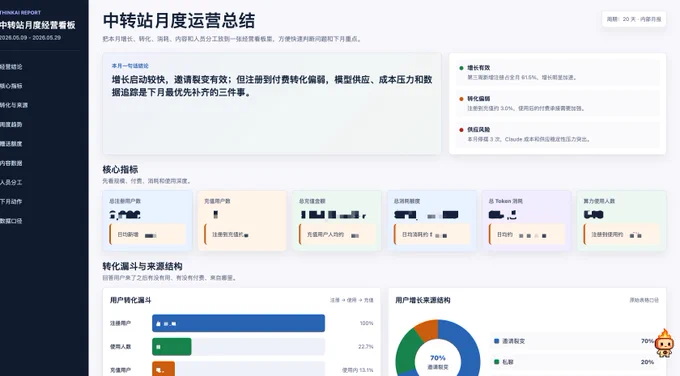Click the flame mascot assistant icon

(664, 343)
